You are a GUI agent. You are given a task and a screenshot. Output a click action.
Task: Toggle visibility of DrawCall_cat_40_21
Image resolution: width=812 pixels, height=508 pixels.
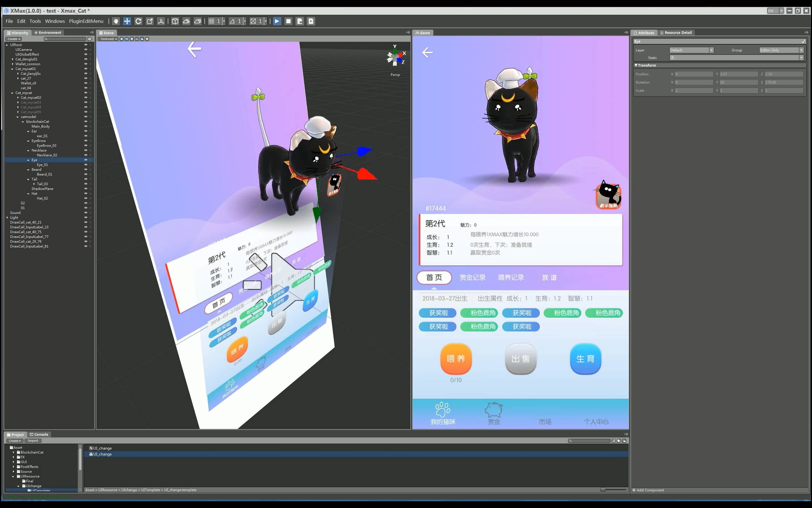[x=85, y=222]
